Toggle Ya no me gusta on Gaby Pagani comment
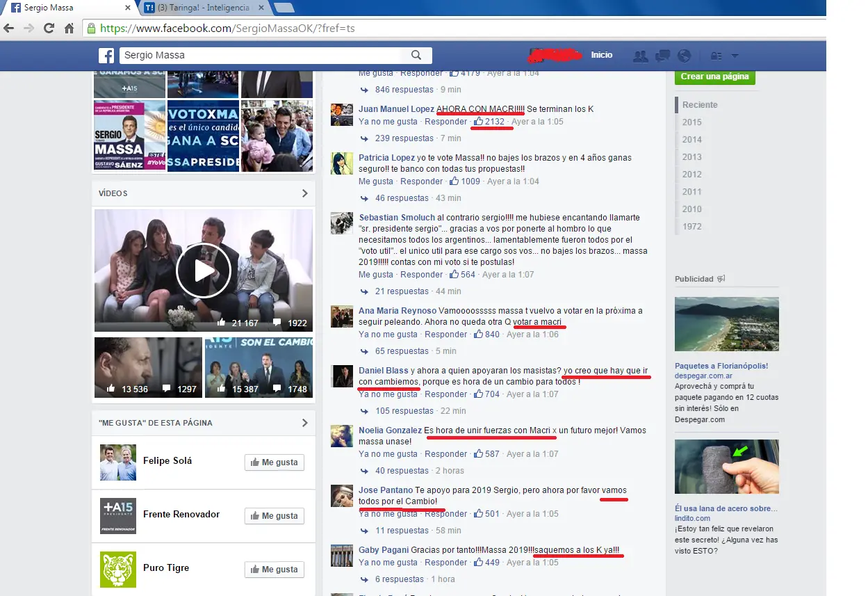 tap(388, 563)
